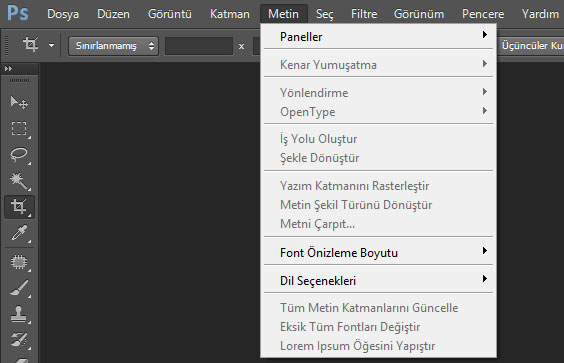
Task: Click the crop width input field
Action: [199, 46]
